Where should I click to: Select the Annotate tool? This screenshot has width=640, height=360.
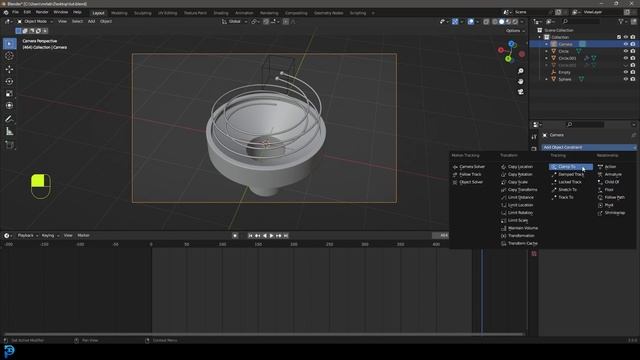pyautogui.click(x=9, y=119)
